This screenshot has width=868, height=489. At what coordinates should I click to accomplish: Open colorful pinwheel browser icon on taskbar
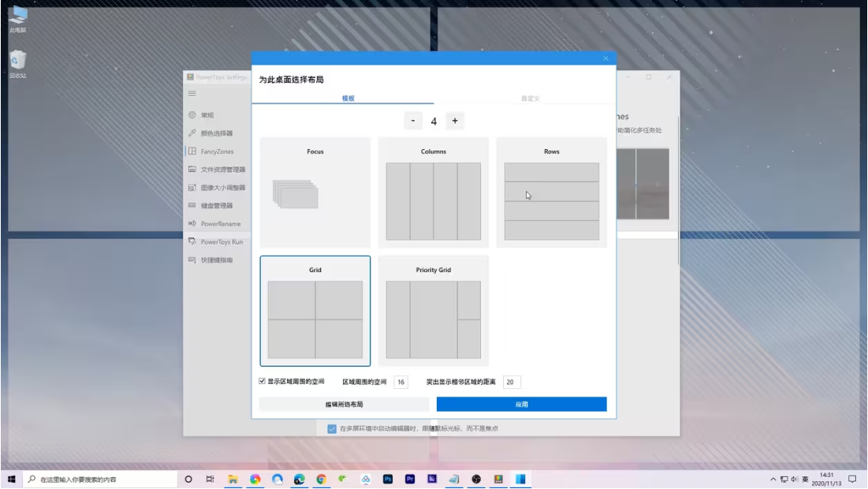(255, 479)
